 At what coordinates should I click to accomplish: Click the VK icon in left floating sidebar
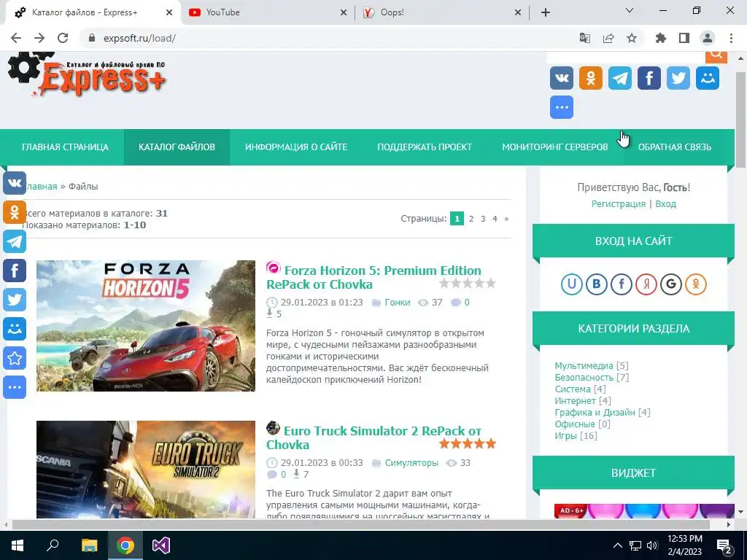15,183
